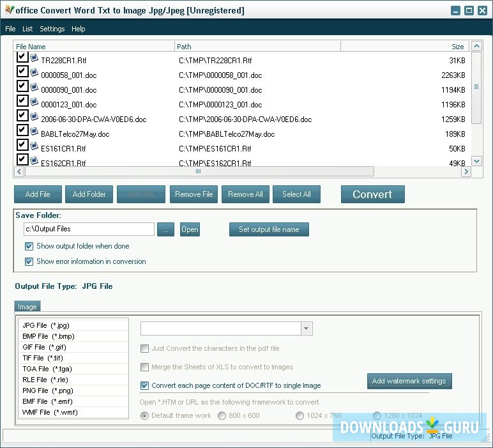Viewport: 493px width, 448px height.
Task: Uncheck the 0000090_001.doc file checkbox
Action: [x=22, y=86]
